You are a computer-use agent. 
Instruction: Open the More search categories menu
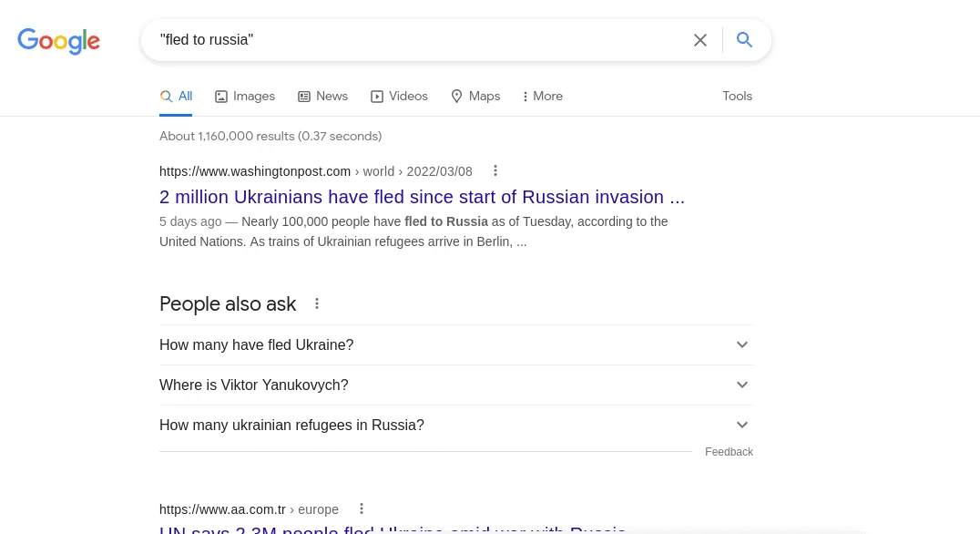point(543,97)
